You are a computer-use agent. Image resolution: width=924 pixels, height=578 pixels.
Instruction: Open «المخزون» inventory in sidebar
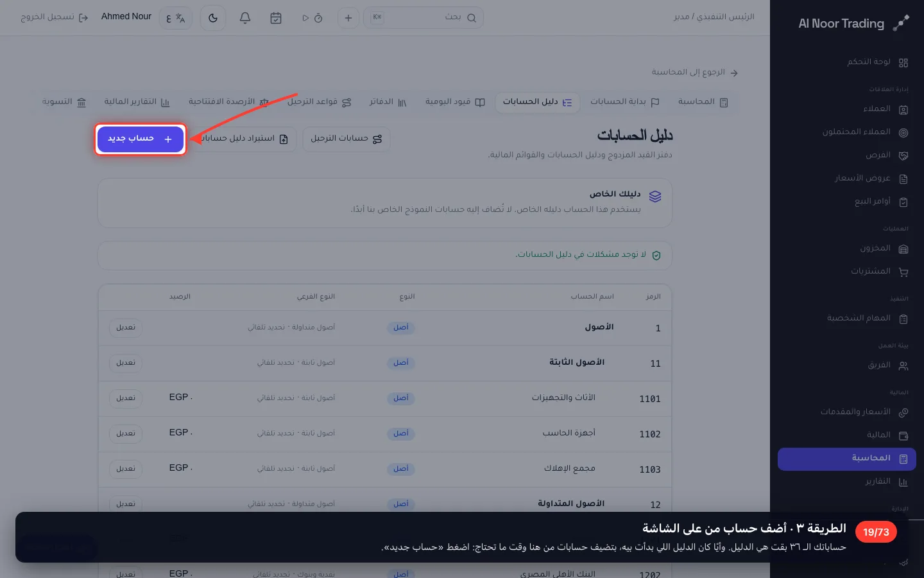point(847,249)
